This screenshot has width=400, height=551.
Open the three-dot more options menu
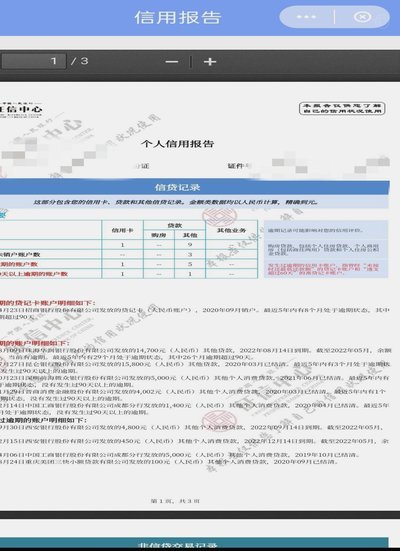(306, 17)
